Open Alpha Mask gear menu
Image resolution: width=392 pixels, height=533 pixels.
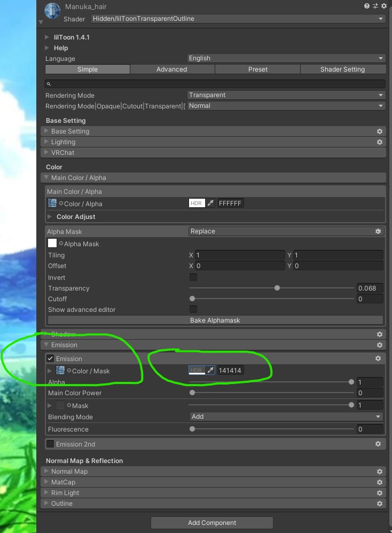(x=378, y=231)
